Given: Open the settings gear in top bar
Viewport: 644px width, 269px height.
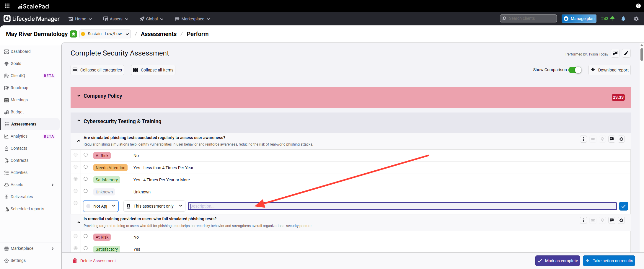Looking at the screenshot, I should [x=636, y=19].
